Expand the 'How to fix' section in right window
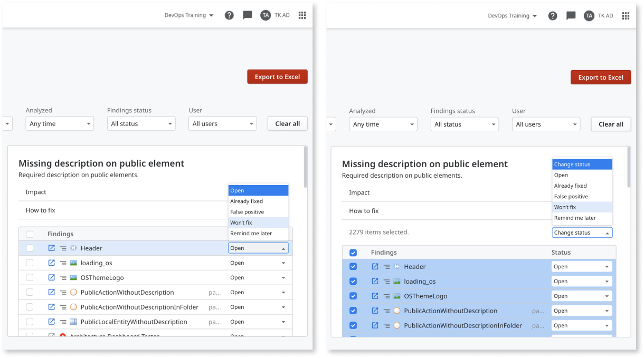Image resolution: width=644 pixels, height=358 pixels. (x=364, y=211)
